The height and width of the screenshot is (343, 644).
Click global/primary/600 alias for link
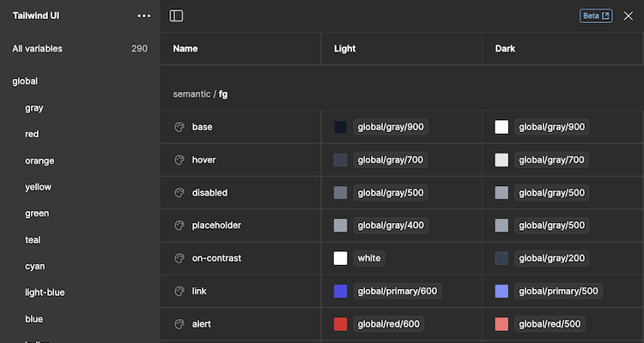click(398, 291)
